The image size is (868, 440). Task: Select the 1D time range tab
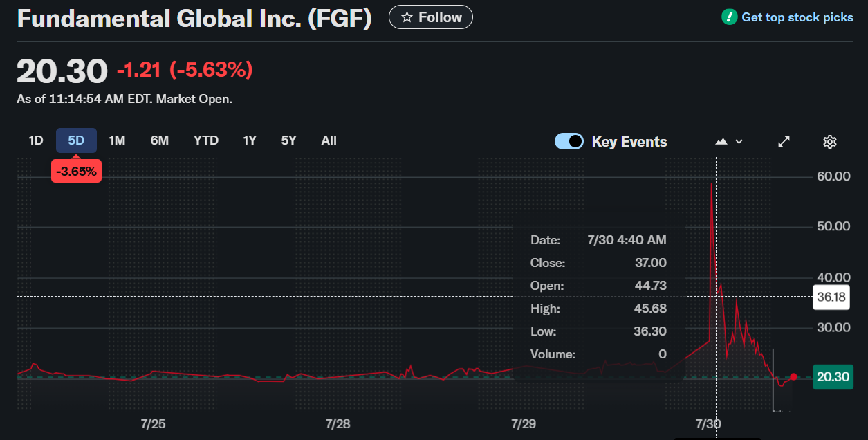coord(36,140)
